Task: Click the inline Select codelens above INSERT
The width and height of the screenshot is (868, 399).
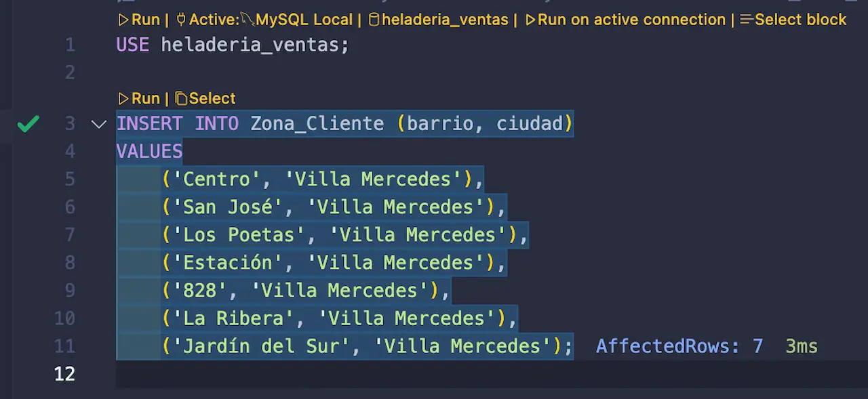Action: 212,98
